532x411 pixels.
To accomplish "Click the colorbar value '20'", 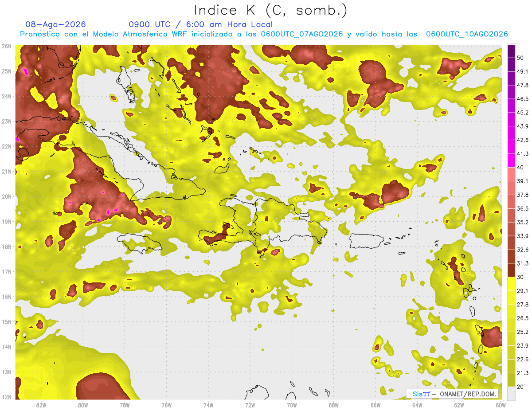I will [521, 387].
